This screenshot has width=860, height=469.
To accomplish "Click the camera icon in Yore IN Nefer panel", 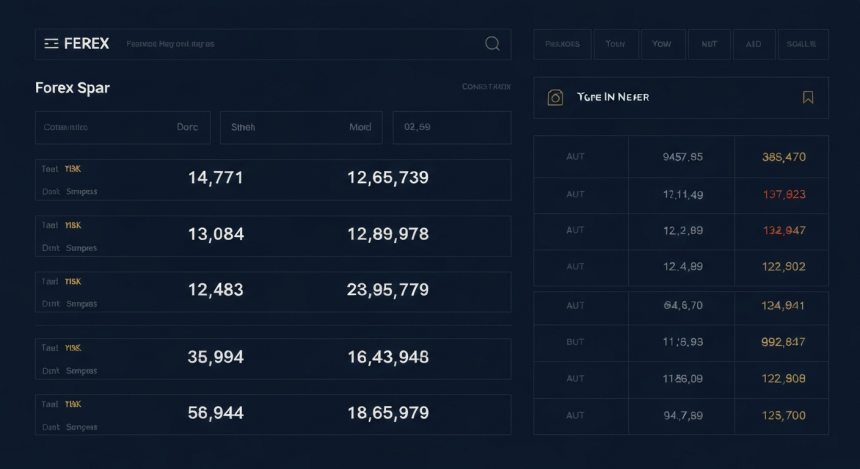I will (556, 98).
